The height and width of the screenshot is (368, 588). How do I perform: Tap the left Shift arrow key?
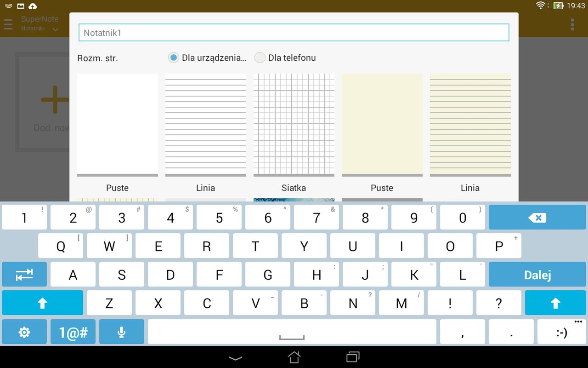pos(42,303)
